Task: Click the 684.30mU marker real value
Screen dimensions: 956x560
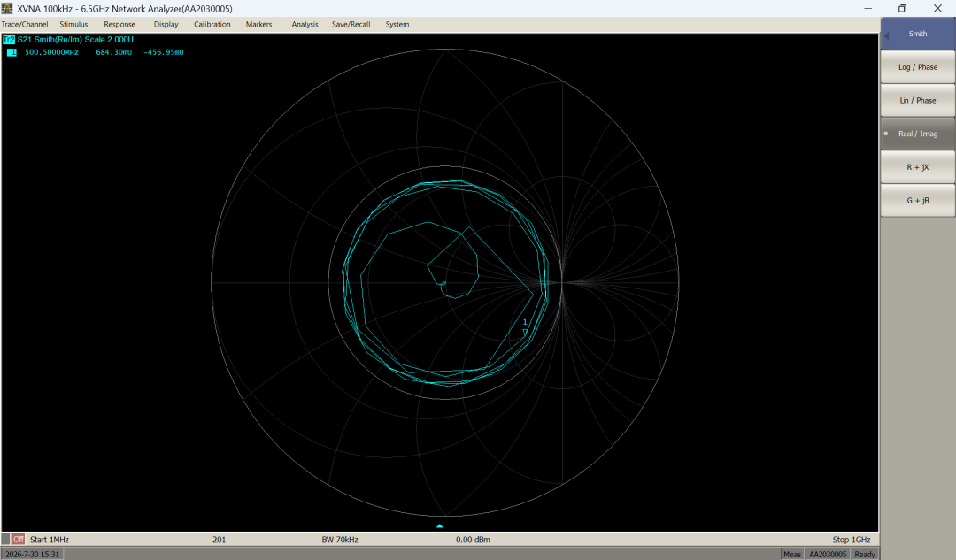Action: (114, 52)
